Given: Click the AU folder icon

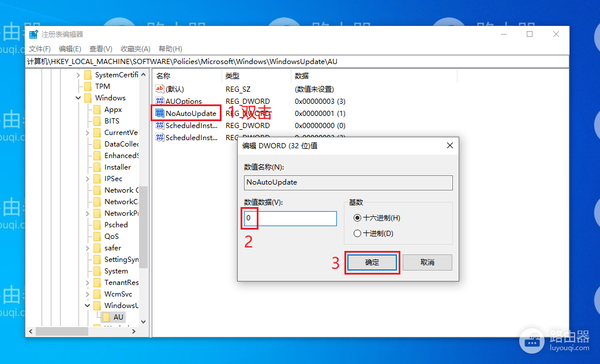Looking at the screenshot, I should tap(106, 317).
